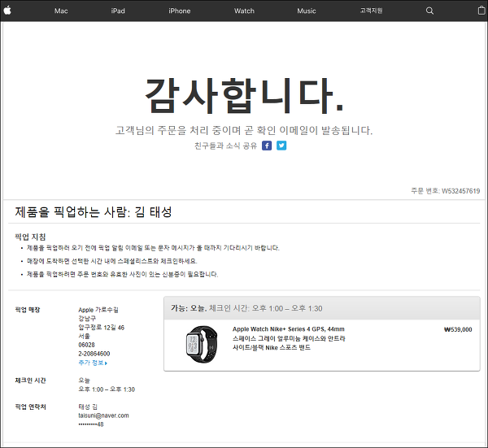Click the 친구들과 소식 공유 text
488x448 pixels.
pos(226,146)
